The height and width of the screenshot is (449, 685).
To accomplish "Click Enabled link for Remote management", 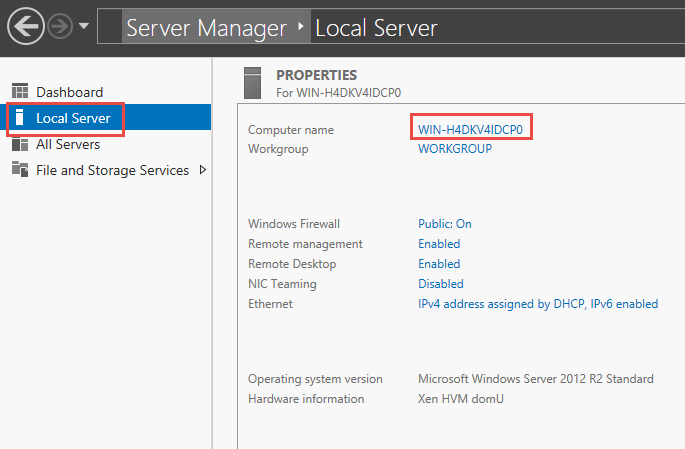I will [x=439, y=244].
